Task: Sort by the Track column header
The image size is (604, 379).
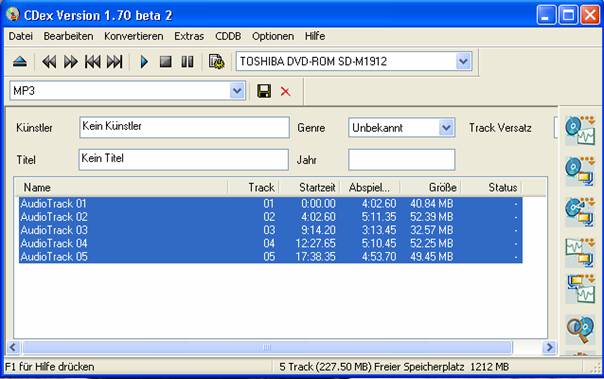Action: [x=253, y=188]
